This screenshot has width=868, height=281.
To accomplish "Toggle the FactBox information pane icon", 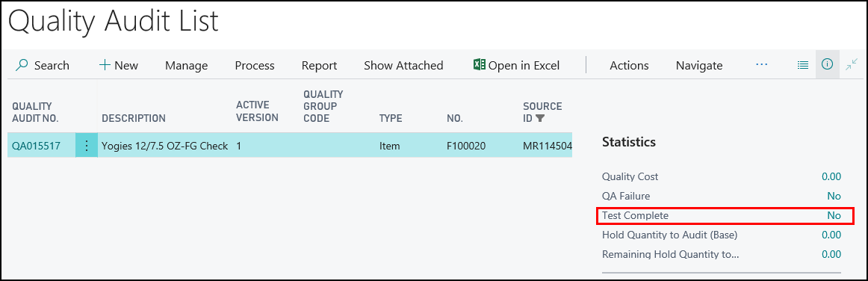I will coord(827,64).
